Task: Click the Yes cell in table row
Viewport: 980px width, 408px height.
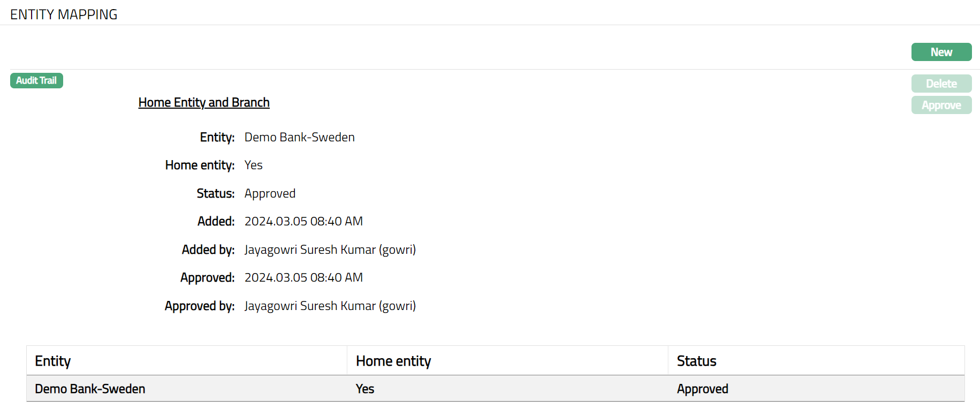Action: [x=364, y=389]
